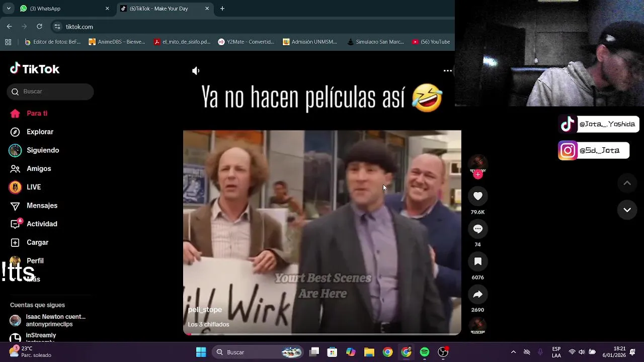Open Spotify from the taskbar
The image size is (644, 362).
click(425, 352)
